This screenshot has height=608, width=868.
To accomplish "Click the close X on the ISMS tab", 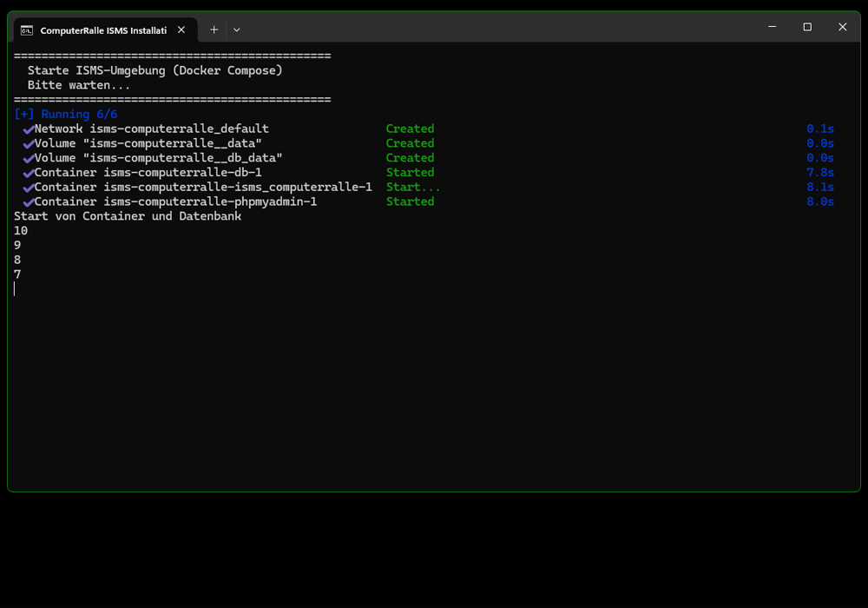I will [181, 29].
